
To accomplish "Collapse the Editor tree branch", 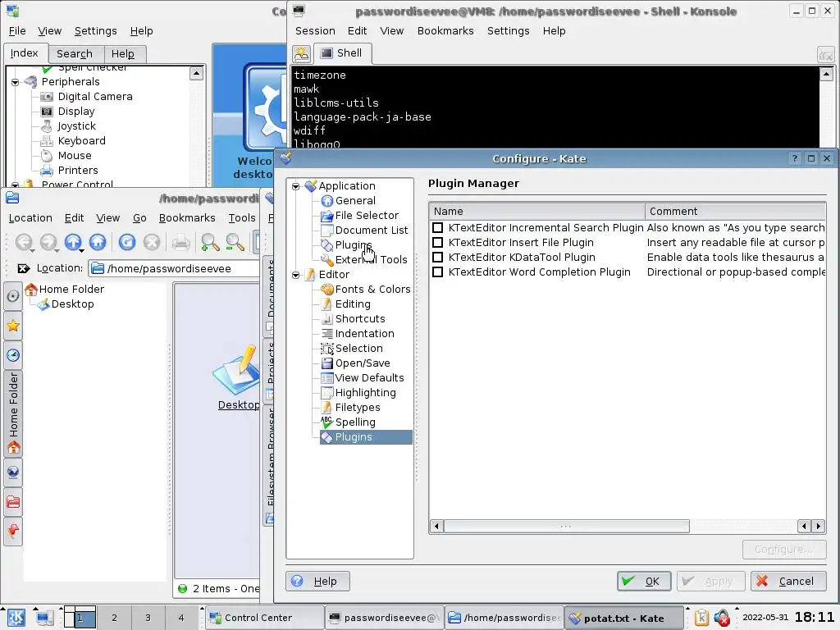I will (295, 275).
